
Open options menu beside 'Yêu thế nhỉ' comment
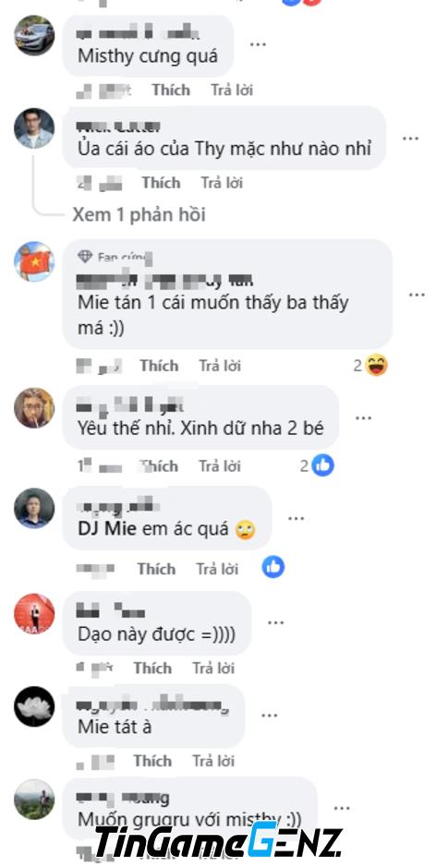pyautogui.click(x=363, y=418)
